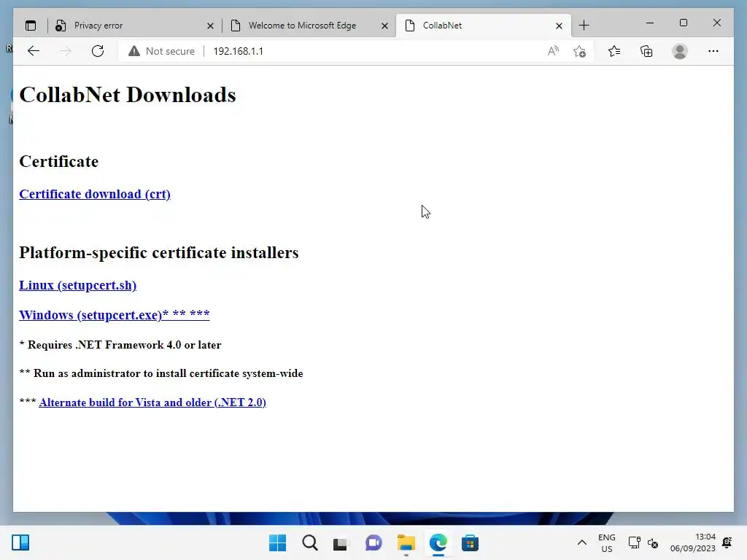This screenshot has width=747, height=560.
Task: Refresh the current page
Action: 98,51
